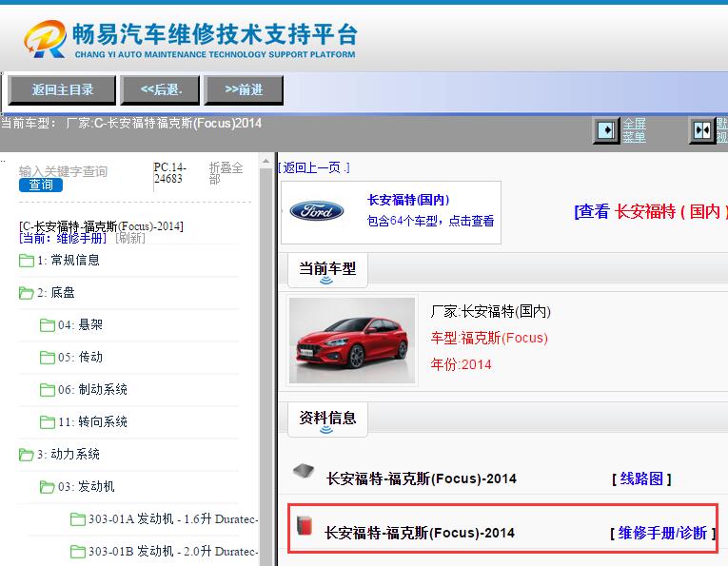The height and width of the screenshot is (566, 728).
Task: Click the gray wiring-diagram book icon
Action: pos(304,472)
